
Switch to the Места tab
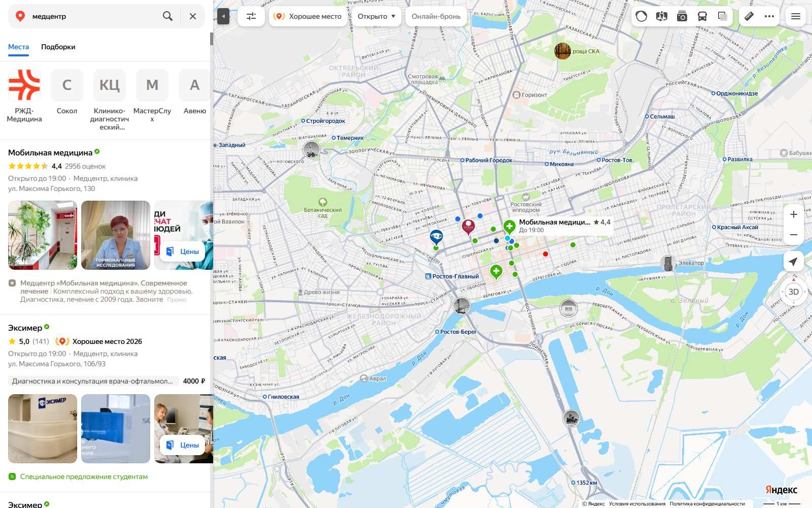pyautogui.click(x=18, y=47)
